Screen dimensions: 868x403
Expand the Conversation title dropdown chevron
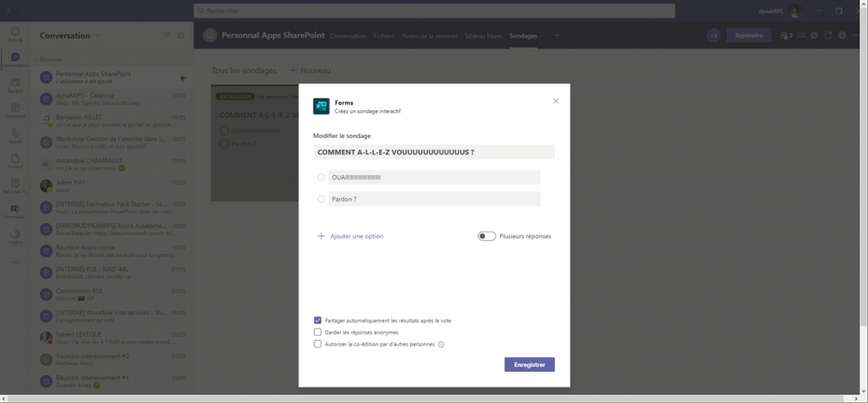pyautogui.click(x=98, y=36)
